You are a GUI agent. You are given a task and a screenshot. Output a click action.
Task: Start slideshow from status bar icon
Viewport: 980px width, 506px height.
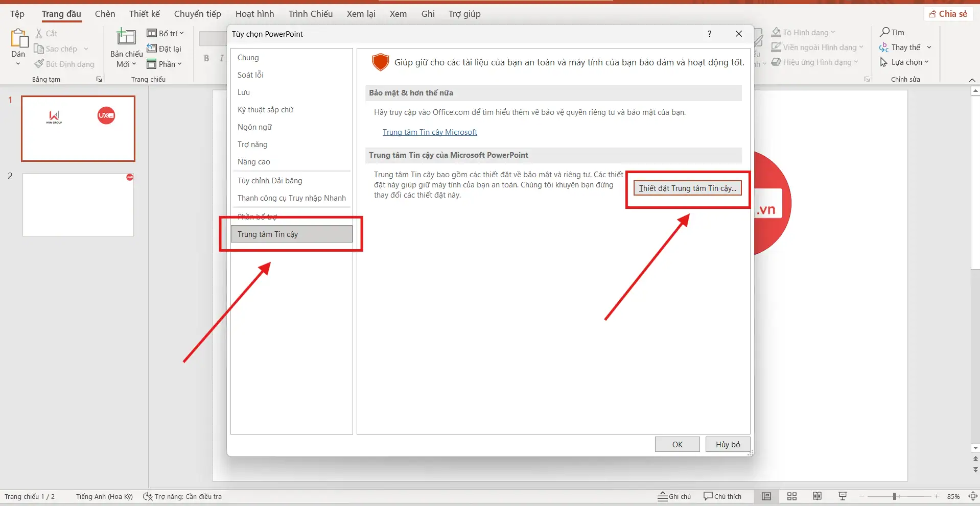point(843,496)
